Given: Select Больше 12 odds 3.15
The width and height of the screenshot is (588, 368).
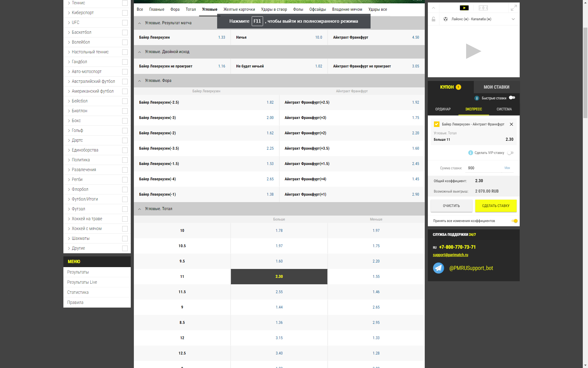Looking at the screenshot, I should click(279, 338).
